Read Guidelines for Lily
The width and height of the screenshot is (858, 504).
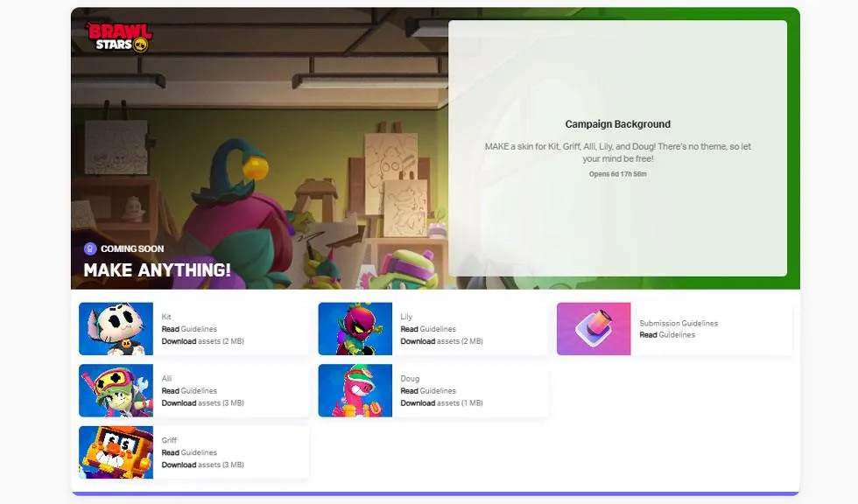pos(428,329)
